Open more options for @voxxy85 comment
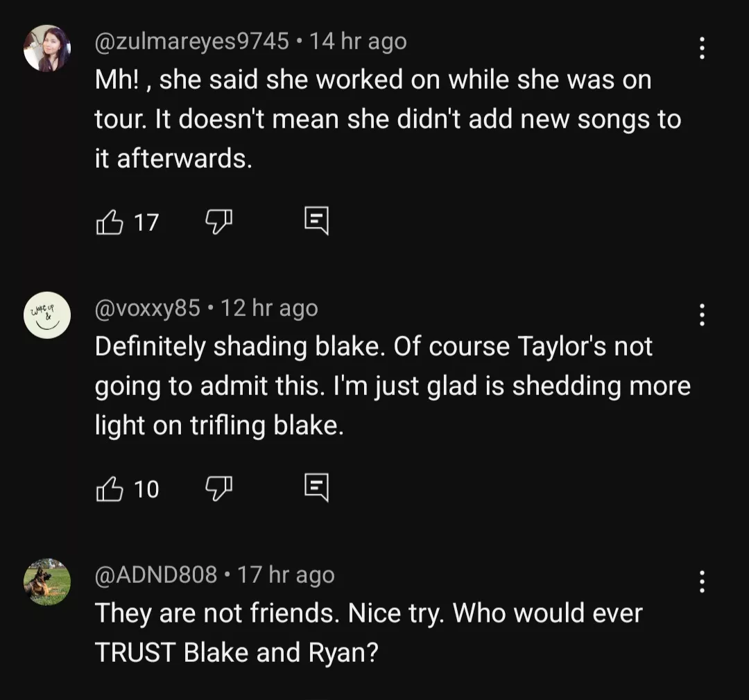749x700 pixels. click(702, 315)
